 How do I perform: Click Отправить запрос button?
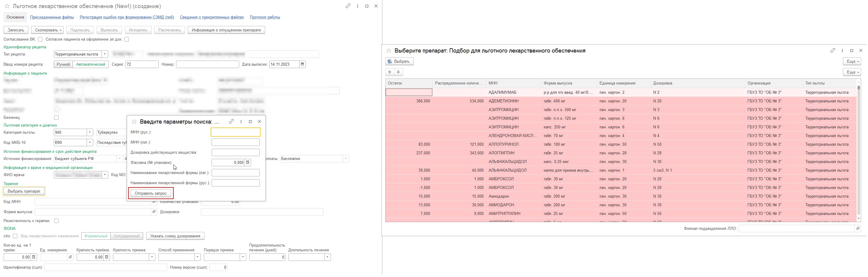click(x=151, y=193)
